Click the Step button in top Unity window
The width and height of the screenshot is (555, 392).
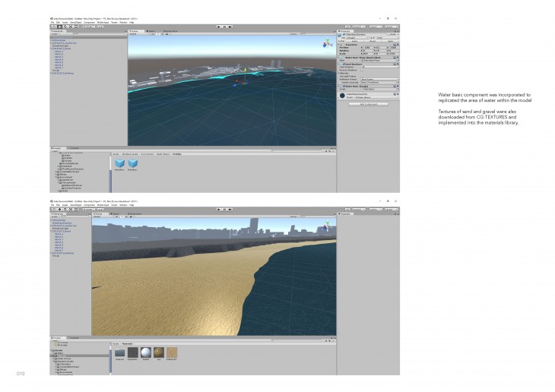click(230, 27)
